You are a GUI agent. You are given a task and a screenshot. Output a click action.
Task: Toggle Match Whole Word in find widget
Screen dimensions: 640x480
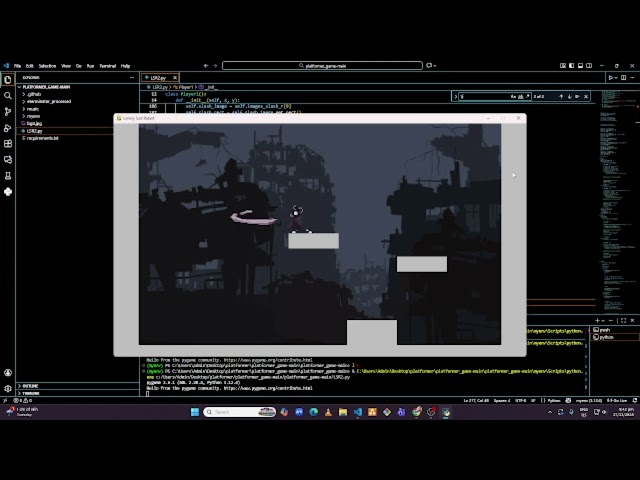520,97
